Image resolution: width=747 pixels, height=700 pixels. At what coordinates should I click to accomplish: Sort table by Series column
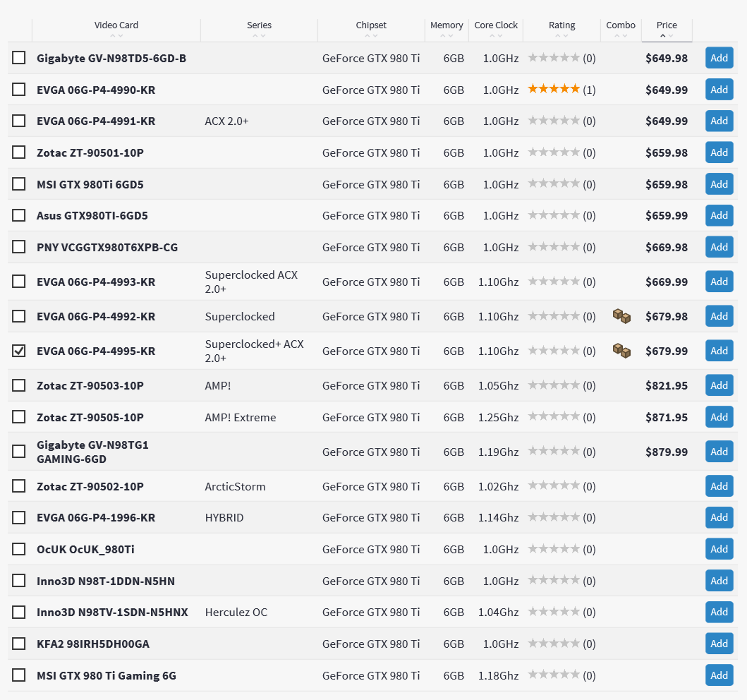[259, 25]
